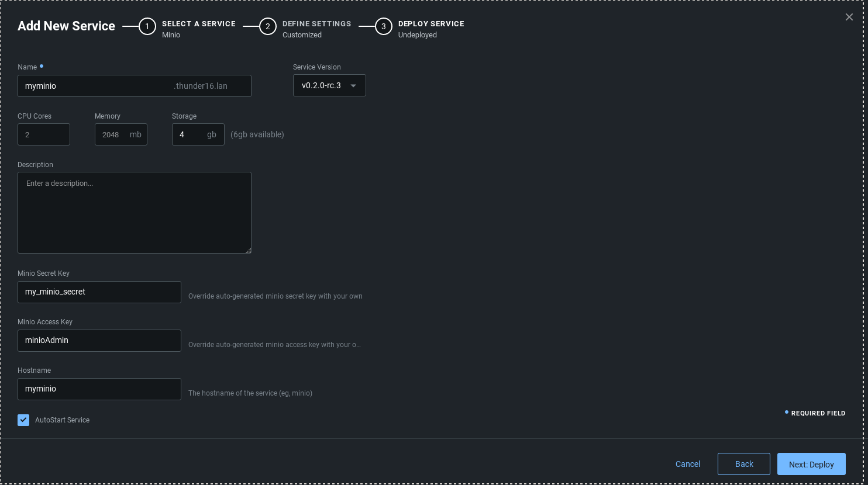This screenshot has width=868, height=485.
Task: Click the Description text area
Action: (x=135, y=213)
